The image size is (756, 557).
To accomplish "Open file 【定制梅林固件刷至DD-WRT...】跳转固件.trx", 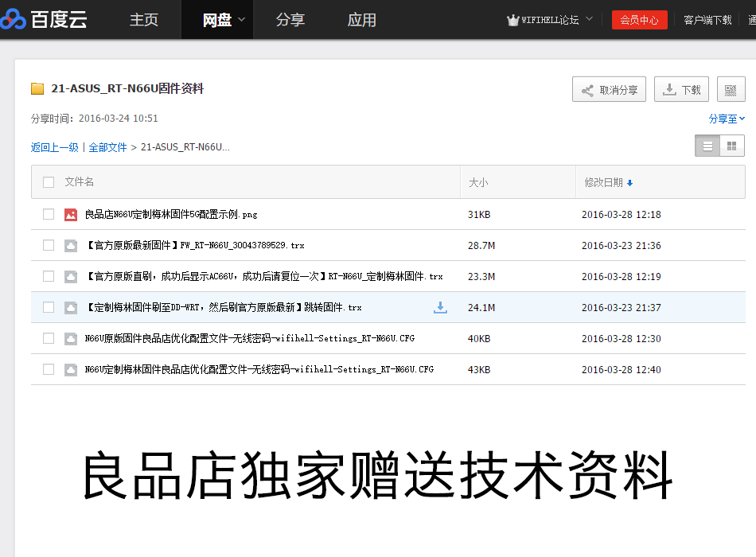I will point(223,308).
